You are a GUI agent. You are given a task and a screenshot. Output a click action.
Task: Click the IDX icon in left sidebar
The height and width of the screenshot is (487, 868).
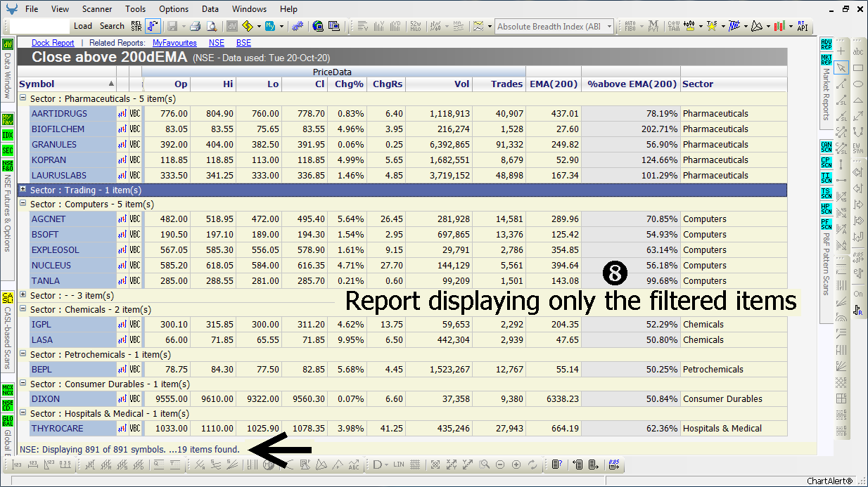click(x=8, y=135)
